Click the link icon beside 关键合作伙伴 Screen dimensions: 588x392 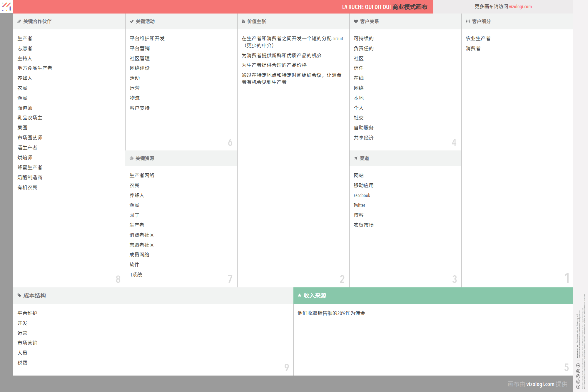click(x=19, y=21)
